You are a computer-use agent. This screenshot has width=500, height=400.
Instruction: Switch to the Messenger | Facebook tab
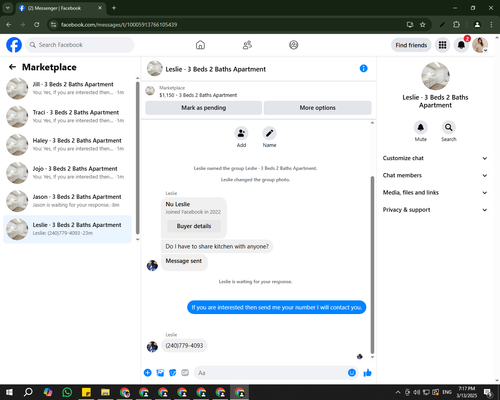coord(60,8)
